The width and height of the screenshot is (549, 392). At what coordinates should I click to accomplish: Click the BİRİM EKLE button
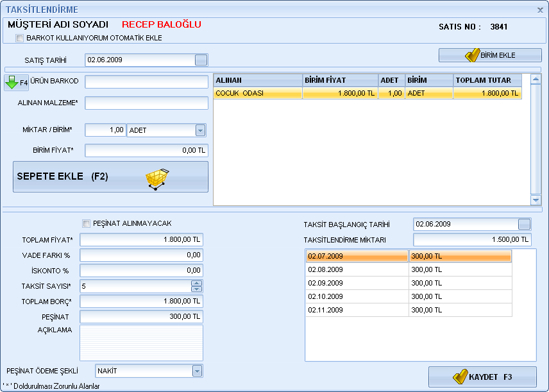click(x=490, y=55)
